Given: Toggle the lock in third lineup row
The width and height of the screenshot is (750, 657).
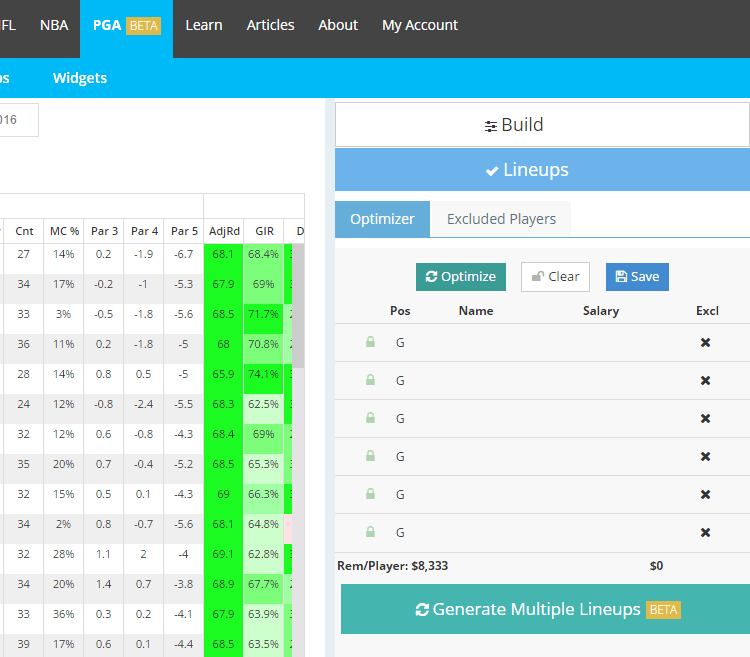Looking at the screenshot, I should click(371, 418).
